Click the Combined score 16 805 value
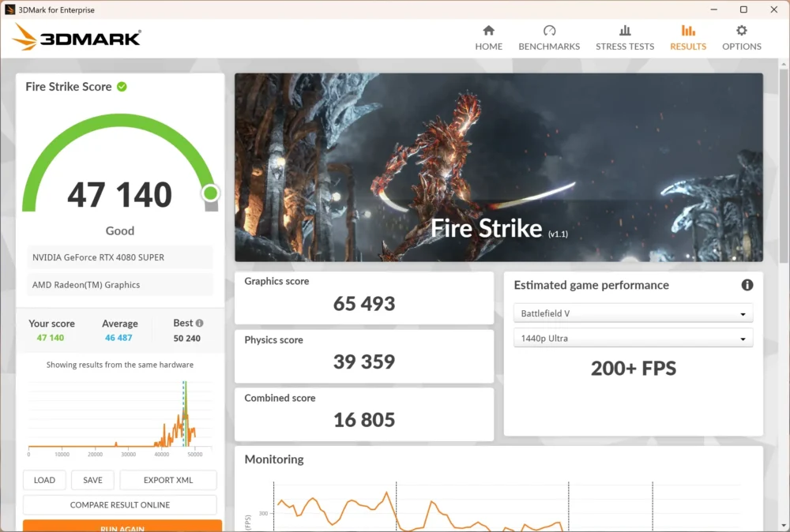Image resolution: width=790 pixels, height=532 pixels. [x=363, y=420]
